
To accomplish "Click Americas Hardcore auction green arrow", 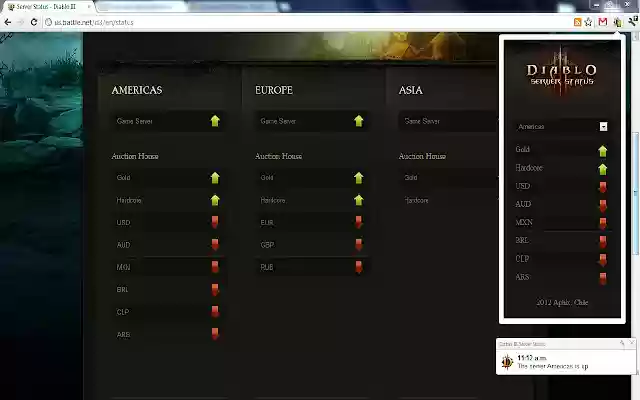I will 215,200.
